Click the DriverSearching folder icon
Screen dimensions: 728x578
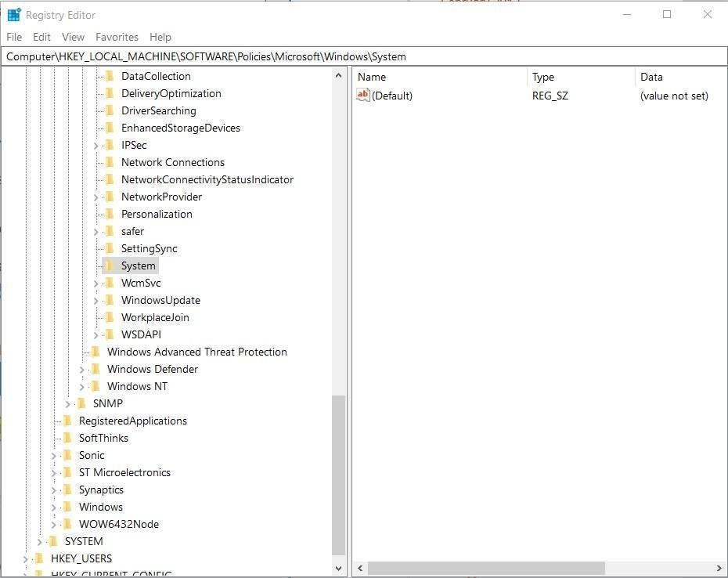point(110,110)
